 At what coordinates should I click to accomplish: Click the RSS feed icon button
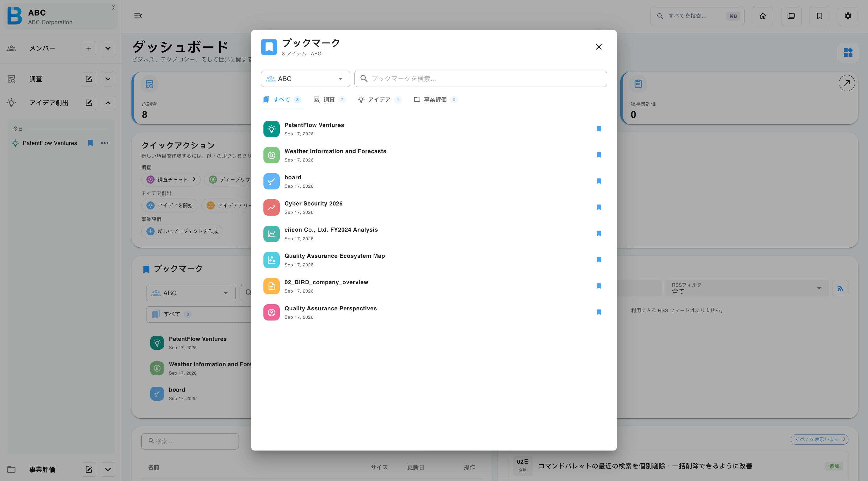840,288
